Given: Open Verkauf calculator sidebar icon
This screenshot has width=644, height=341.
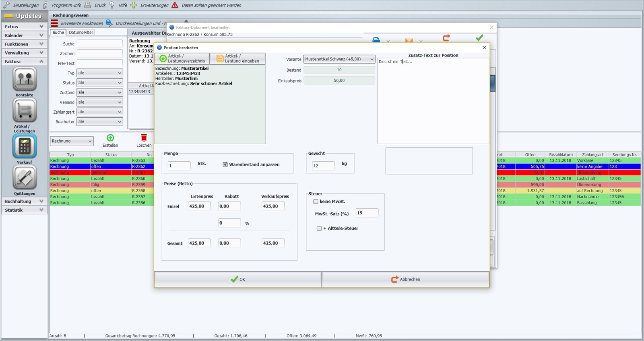Looking at the screenshot, I should pos(25,146).
